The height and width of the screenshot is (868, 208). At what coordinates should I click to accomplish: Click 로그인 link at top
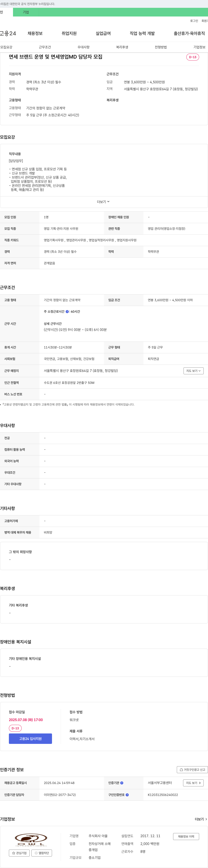tap(194, 21)
